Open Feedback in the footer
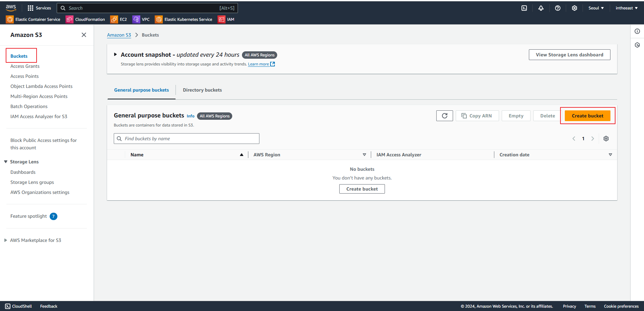Image resolution: width=644 pixels, height=311 pixels. [49, 306]
